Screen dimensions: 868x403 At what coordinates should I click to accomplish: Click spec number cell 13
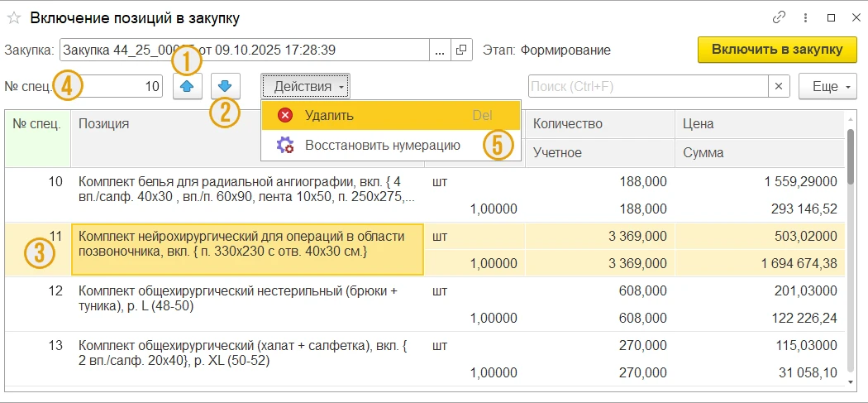pos(38,358)
